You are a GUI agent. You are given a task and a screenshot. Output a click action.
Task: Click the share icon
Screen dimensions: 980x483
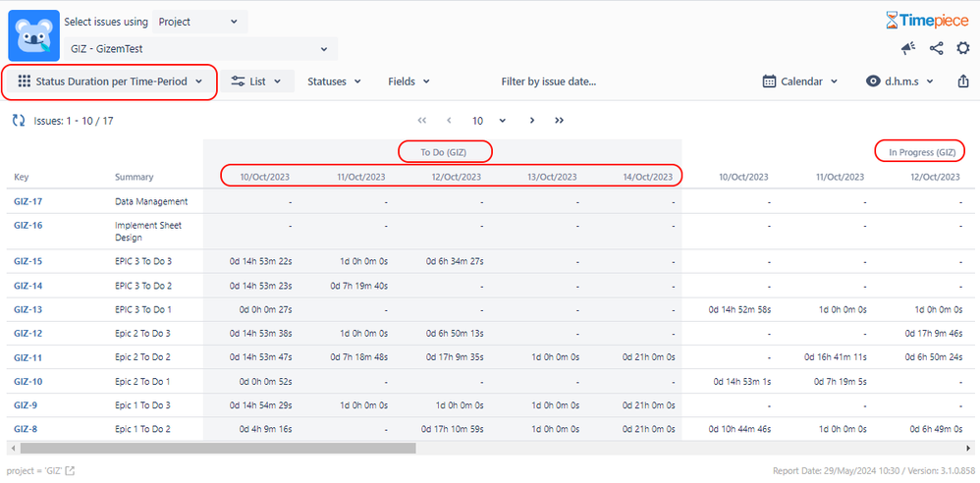coord(936,48)
